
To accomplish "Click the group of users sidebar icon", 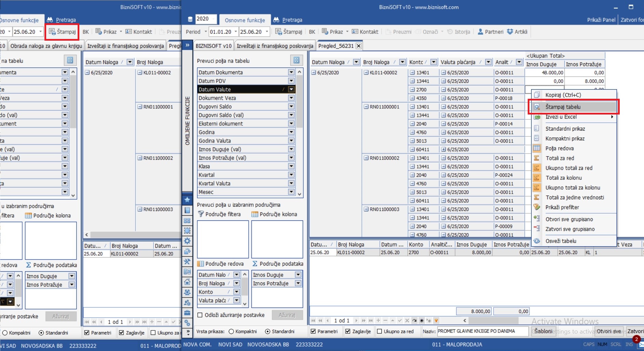I will tap(187, 292).
